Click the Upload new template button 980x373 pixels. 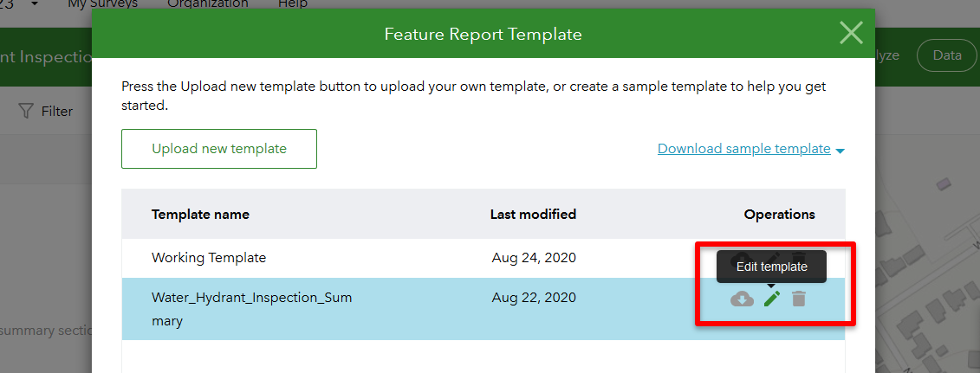pos(218,149)
